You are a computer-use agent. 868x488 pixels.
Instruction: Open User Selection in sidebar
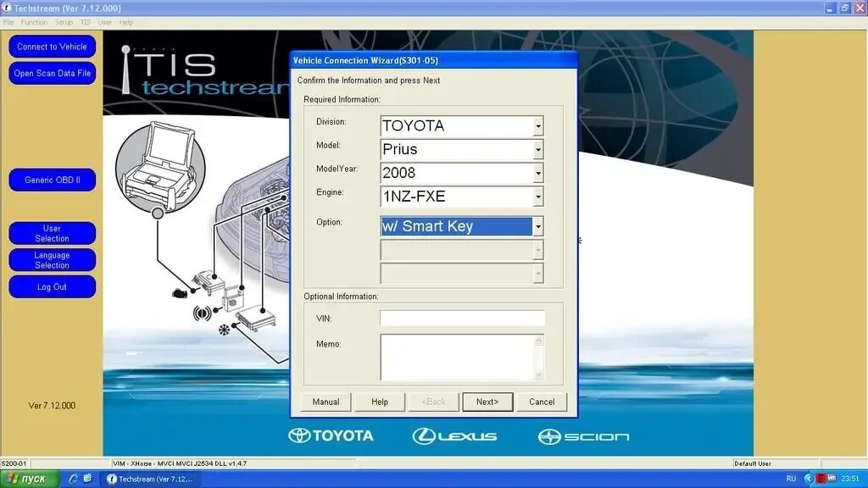pyautogui.click(x=52, y=233)
